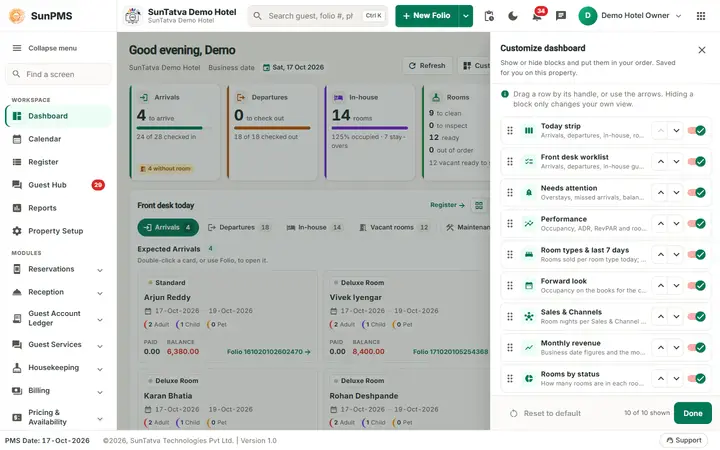The height and width of the screenshot is (450, 720).
Task: Click Reset to default
Action: tap(546, 413)
